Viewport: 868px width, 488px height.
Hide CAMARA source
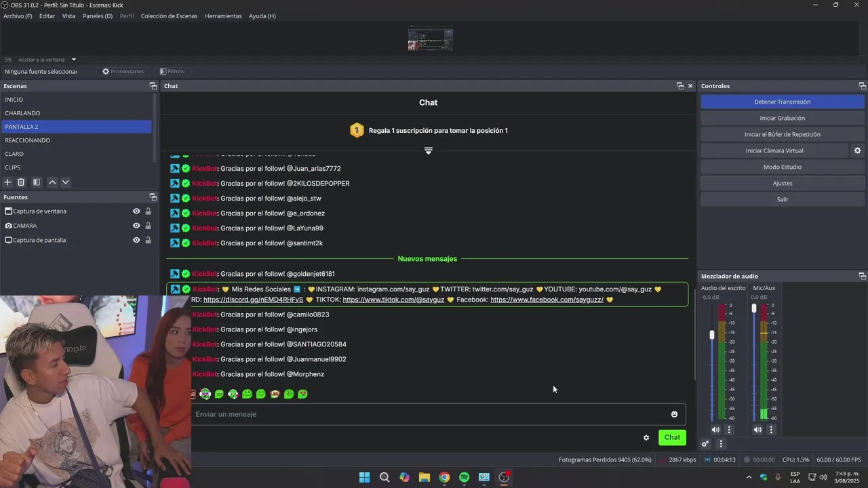136,226
